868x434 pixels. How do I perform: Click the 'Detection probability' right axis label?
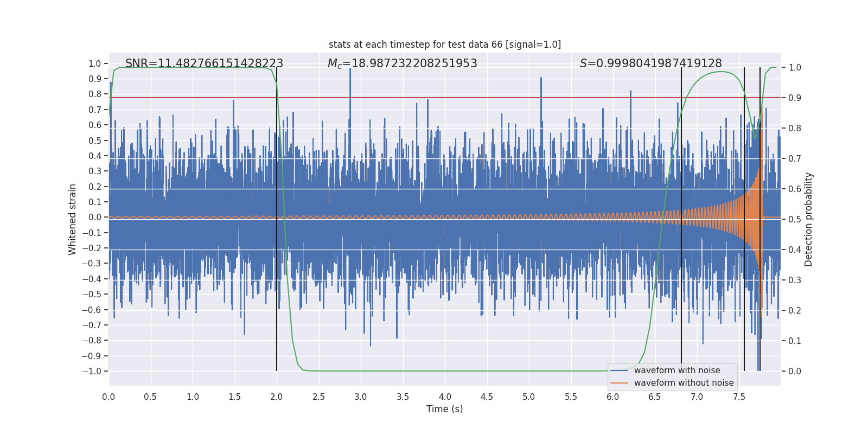point(809,219)
